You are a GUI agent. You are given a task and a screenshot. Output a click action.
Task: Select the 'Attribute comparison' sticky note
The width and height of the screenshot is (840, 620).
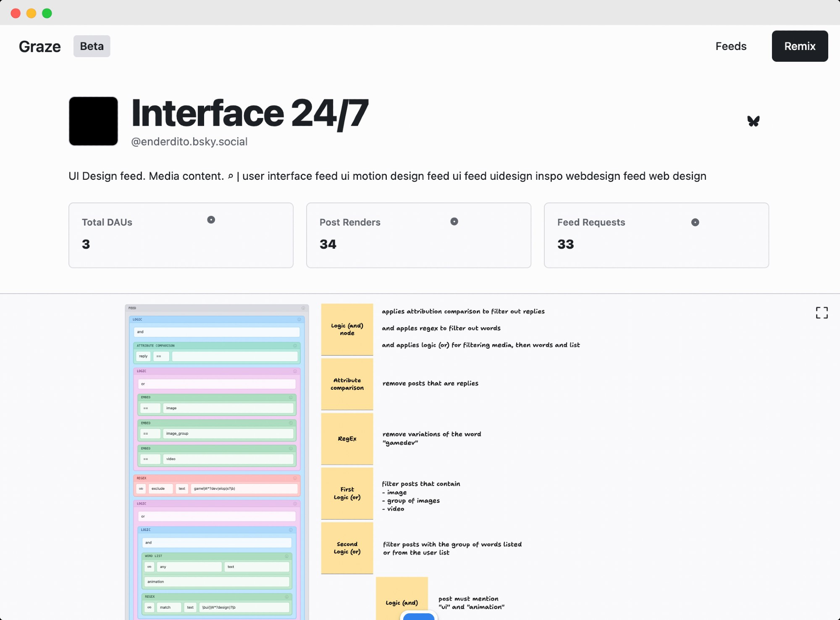tap(347, 384)
